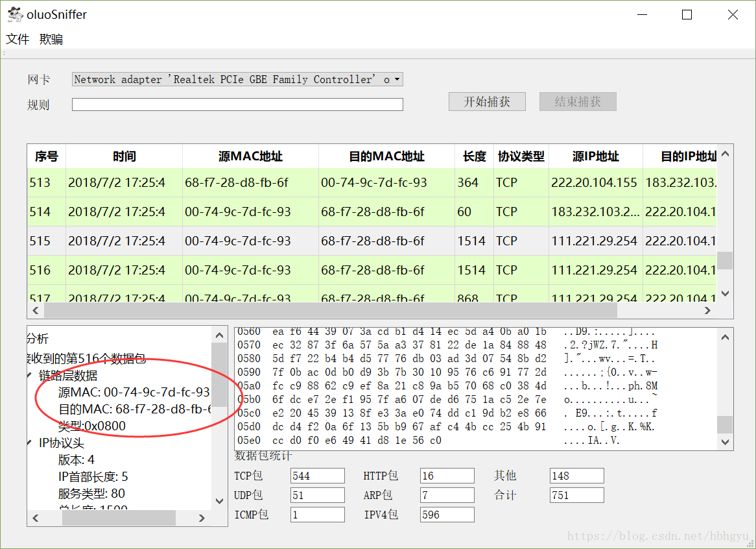Select the 类型:0x0800 tree item
756x549 pixels.
point(91,426)
